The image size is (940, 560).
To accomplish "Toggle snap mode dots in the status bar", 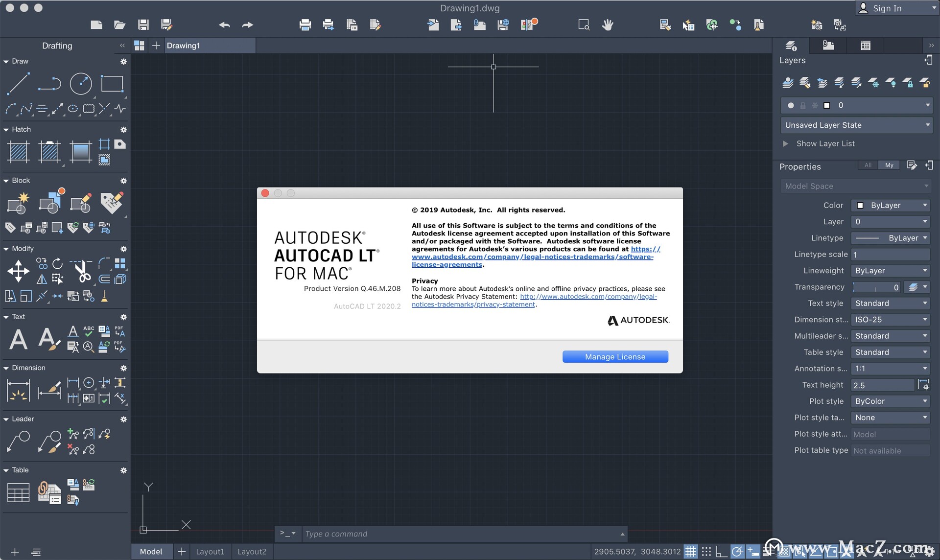I will pos(706,552).
